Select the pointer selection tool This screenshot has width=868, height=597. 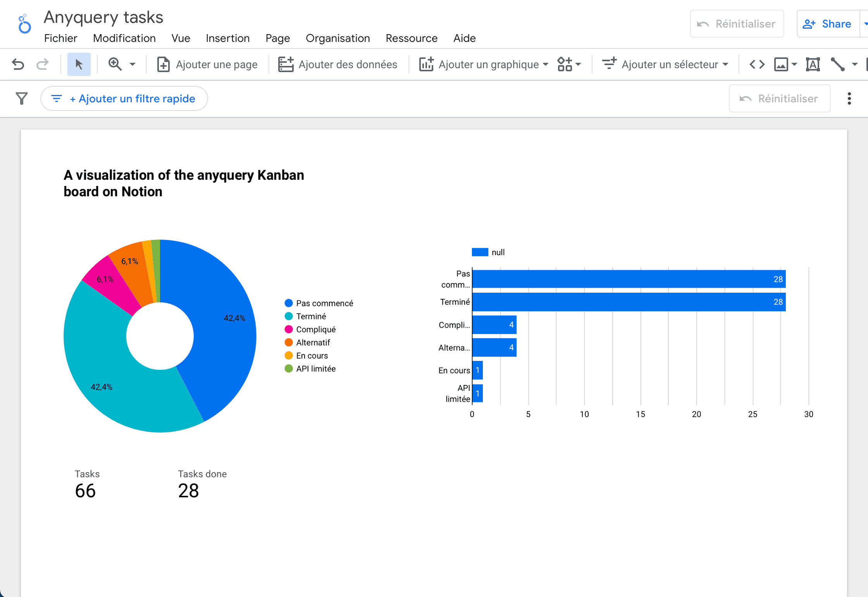tap(79, 64)
